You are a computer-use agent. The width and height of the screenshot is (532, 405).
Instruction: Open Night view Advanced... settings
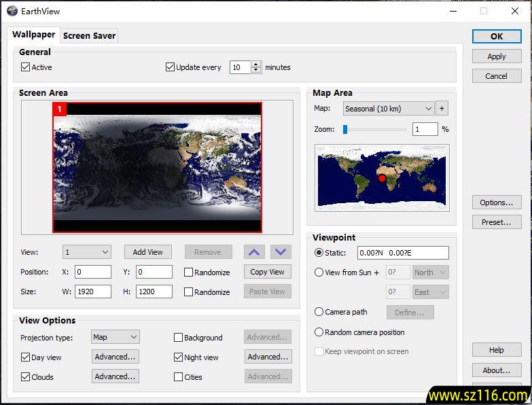tap(268, 357)
